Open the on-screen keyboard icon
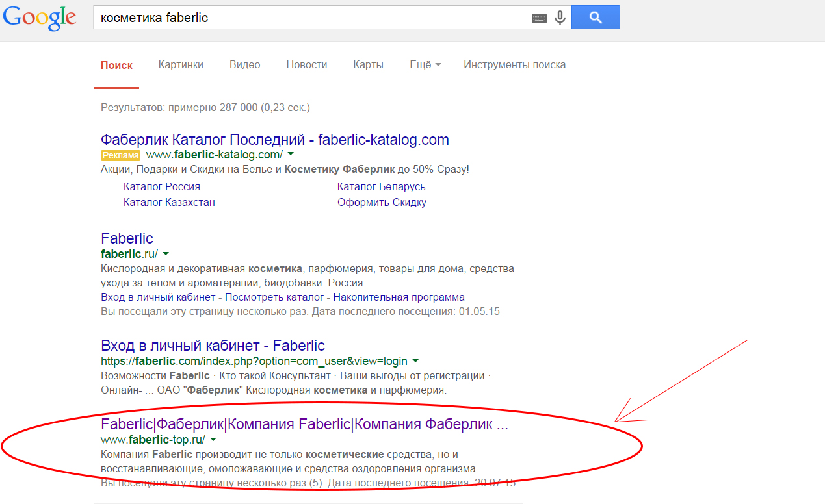Viewport: 825px width, 504px height. [539, 18]
